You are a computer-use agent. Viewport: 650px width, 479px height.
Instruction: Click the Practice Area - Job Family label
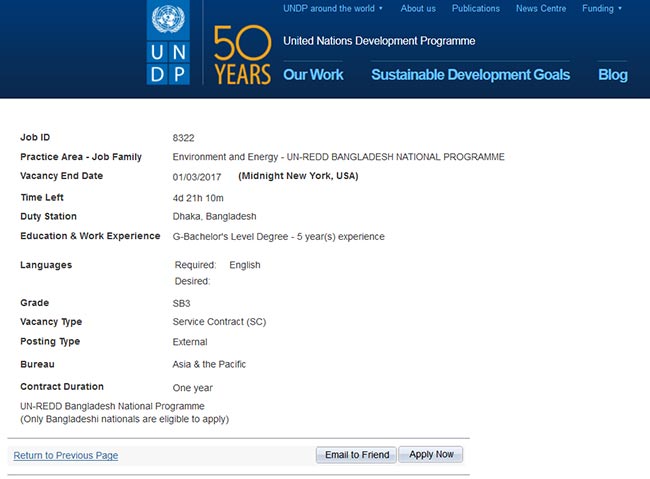(x=81, y=157)
